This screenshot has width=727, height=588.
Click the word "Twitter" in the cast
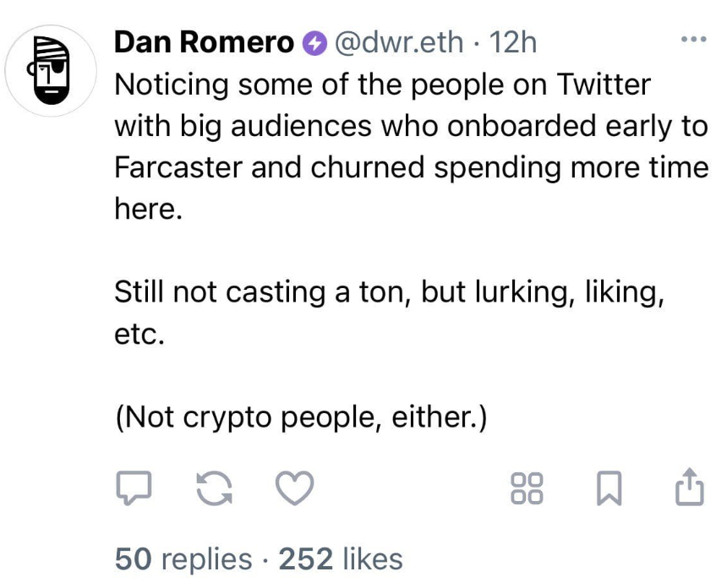point(603,84)
